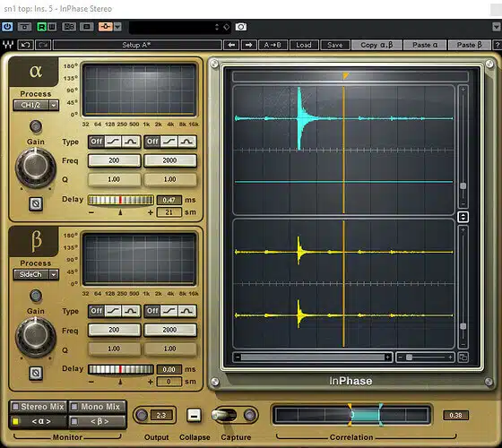The height and width of the screenshot is (448, 502).
Task: Select shelf type for alpha first filter
Action: pyautogui.click(x=113, y=142)
